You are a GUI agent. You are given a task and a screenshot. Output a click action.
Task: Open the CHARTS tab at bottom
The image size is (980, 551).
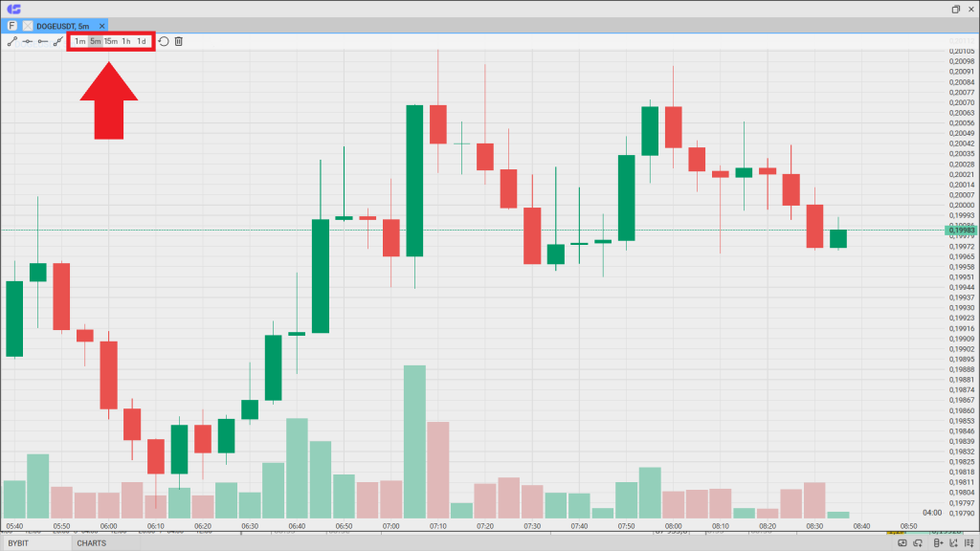pos(91,543)
